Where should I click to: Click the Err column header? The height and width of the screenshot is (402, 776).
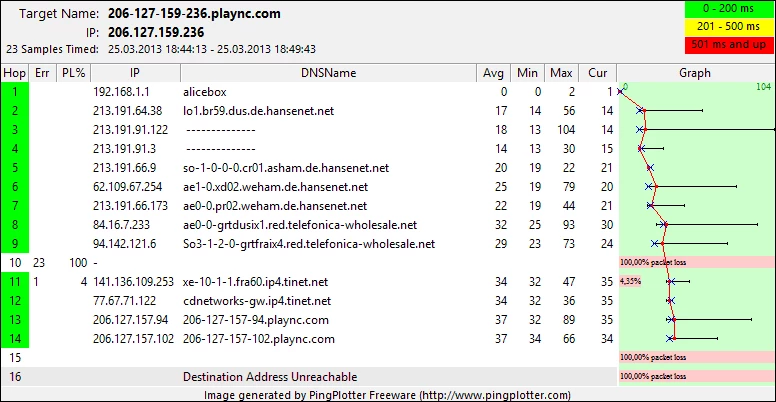[41, 73]
